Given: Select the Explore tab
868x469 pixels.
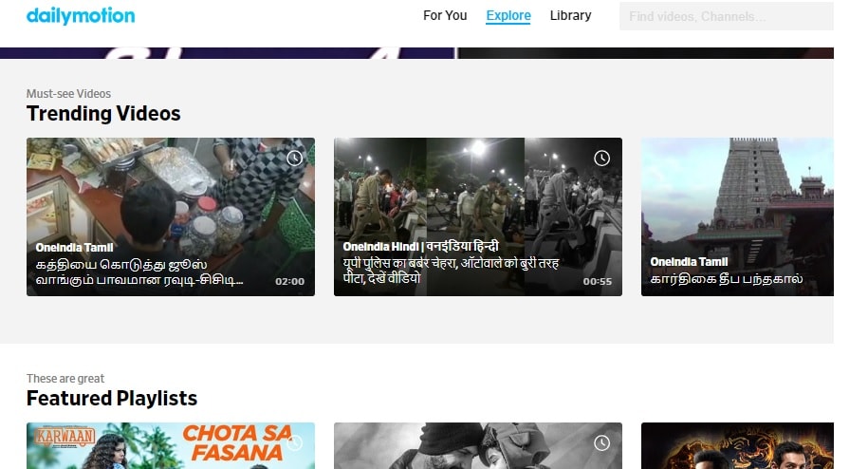Looking at the screenshot, I should click(508, 16).
